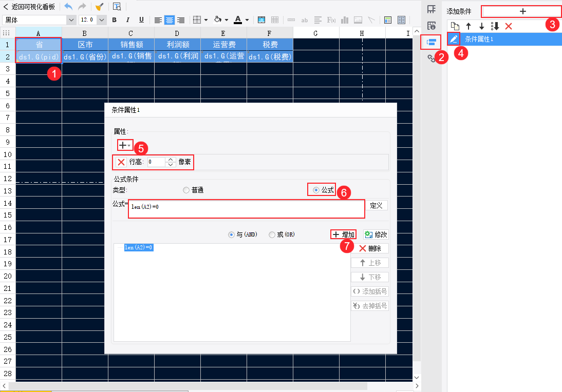Select the 与(AND) radio button

click(231, 235)
